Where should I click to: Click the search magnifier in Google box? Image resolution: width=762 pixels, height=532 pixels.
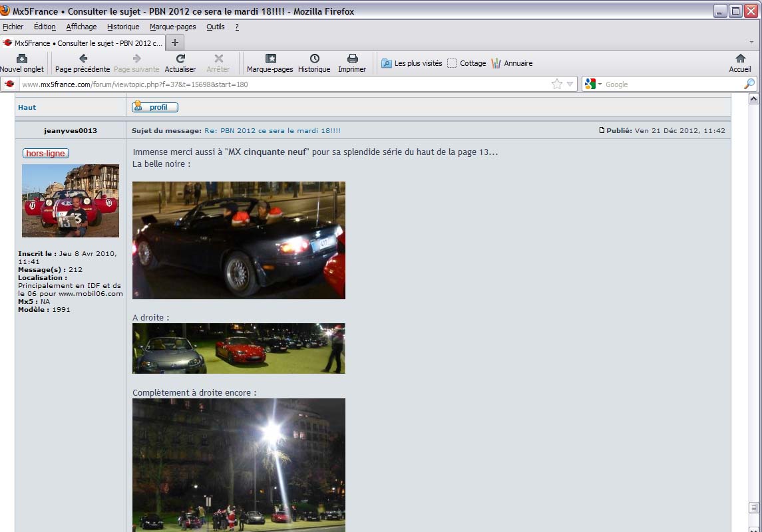[x=749, y=84]
